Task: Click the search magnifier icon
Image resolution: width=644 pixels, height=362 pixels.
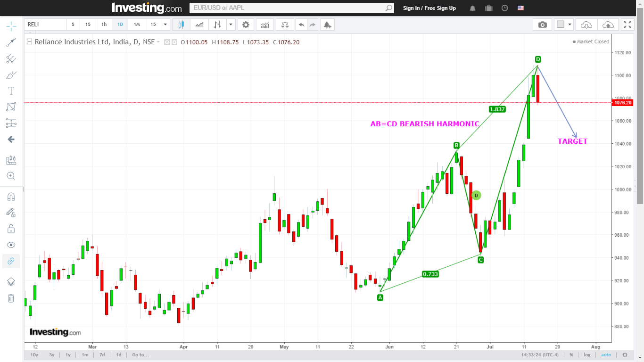Action: click(x=388, y=8)
